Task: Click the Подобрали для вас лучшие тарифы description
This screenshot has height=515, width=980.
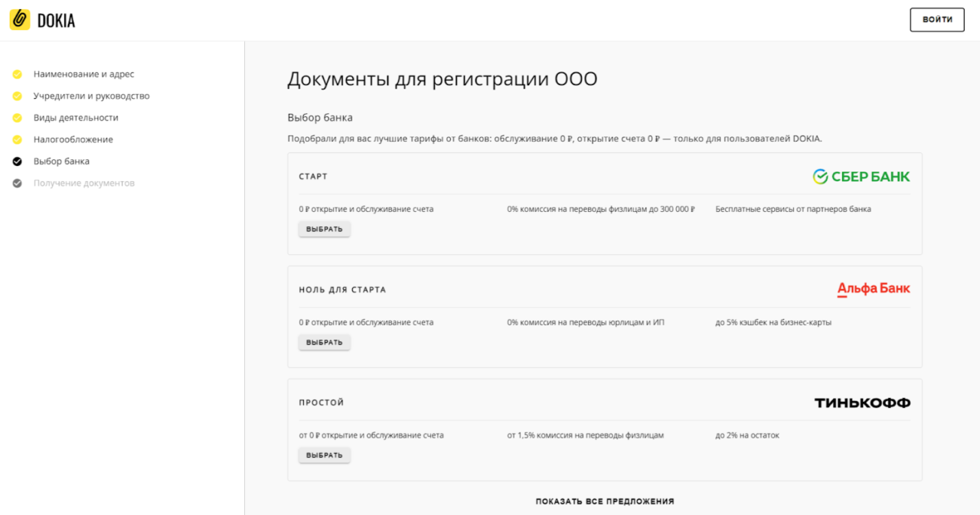Action: tap(554, 139)
